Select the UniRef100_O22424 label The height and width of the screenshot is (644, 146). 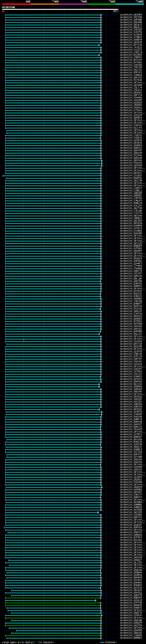point(131,364)
